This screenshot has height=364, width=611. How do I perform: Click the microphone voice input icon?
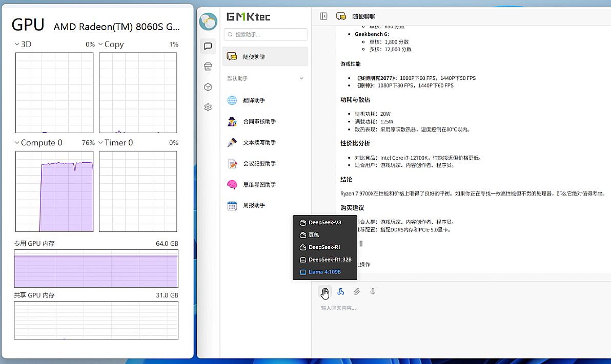pyautogui.click(x=373, y=292)
